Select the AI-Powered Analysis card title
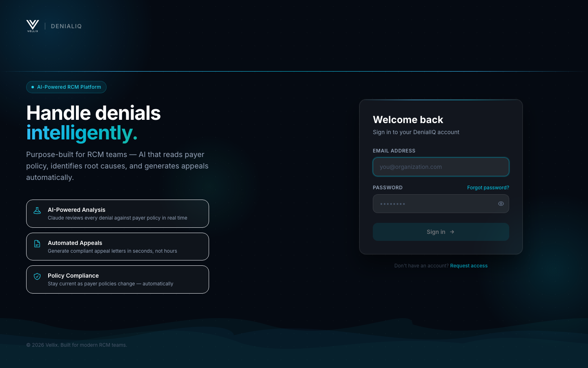Image resolution: width=588 pixels, height=368 pixels. click(x=76, y=210)
